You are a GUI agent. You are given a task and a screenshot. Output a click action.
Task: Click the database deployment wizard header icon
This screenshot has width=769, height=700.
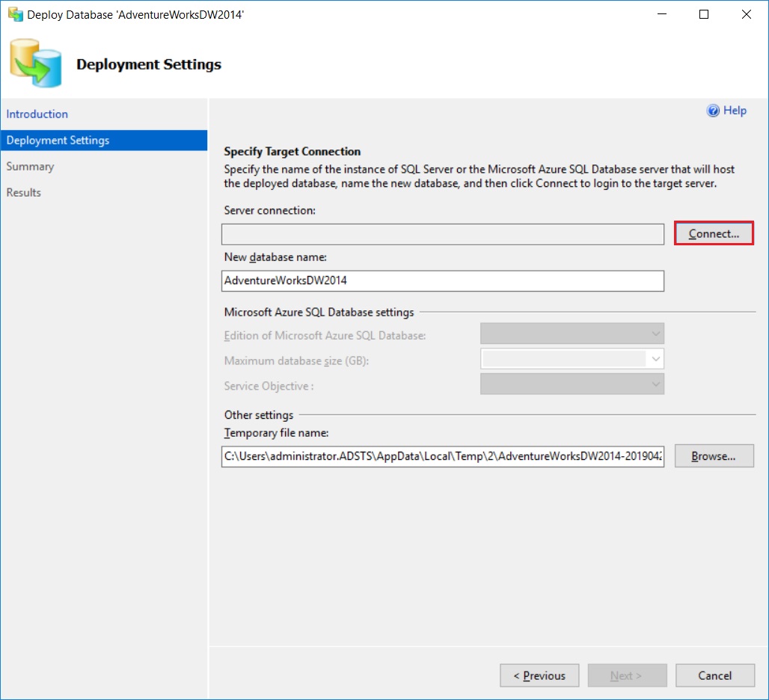click(x=36, y=64)
